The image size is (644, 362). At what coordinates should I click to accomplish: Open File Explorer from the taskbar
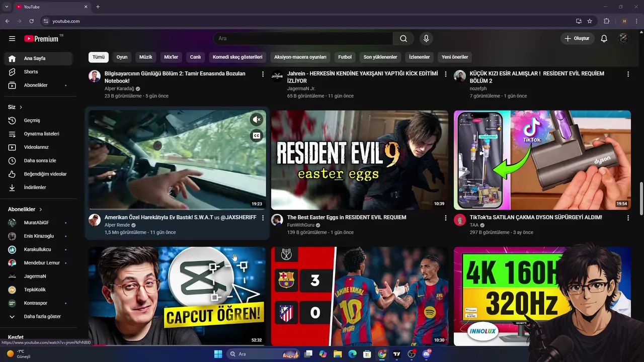[x=338, y=354]
